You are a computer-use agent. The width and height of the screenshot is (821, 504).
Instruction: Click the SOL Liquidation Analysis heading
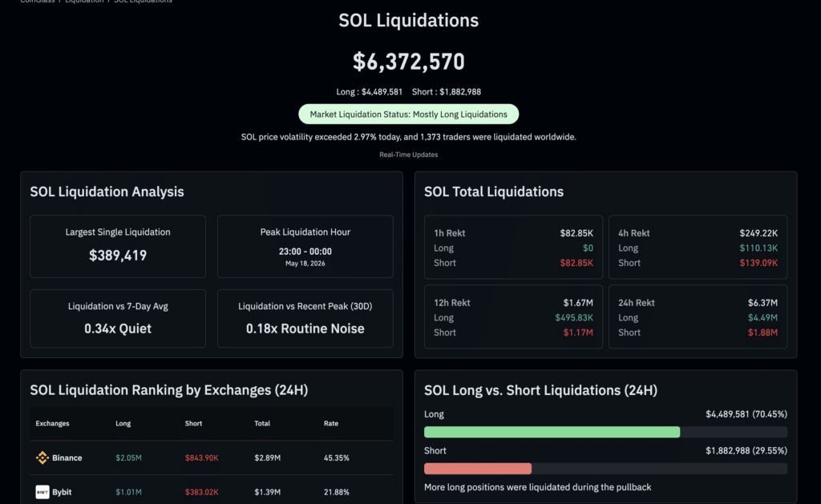(107, 192)
